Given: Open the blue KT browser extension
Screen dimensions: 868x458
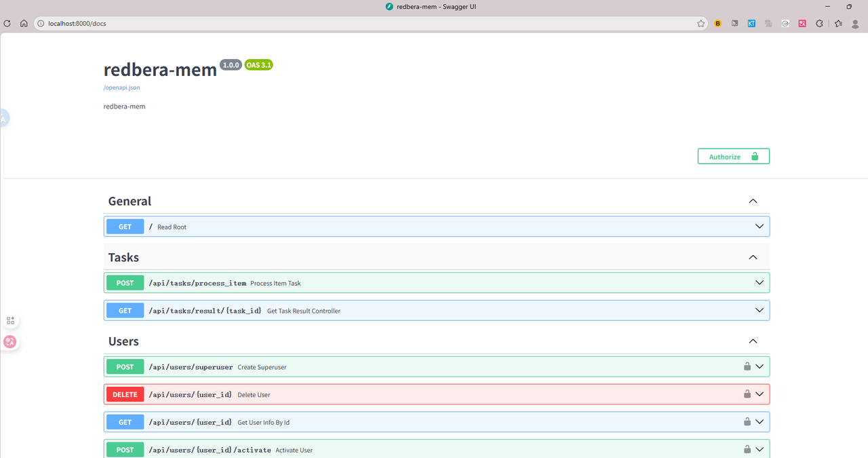Looking at the screenshot, I should click(751, 23).
